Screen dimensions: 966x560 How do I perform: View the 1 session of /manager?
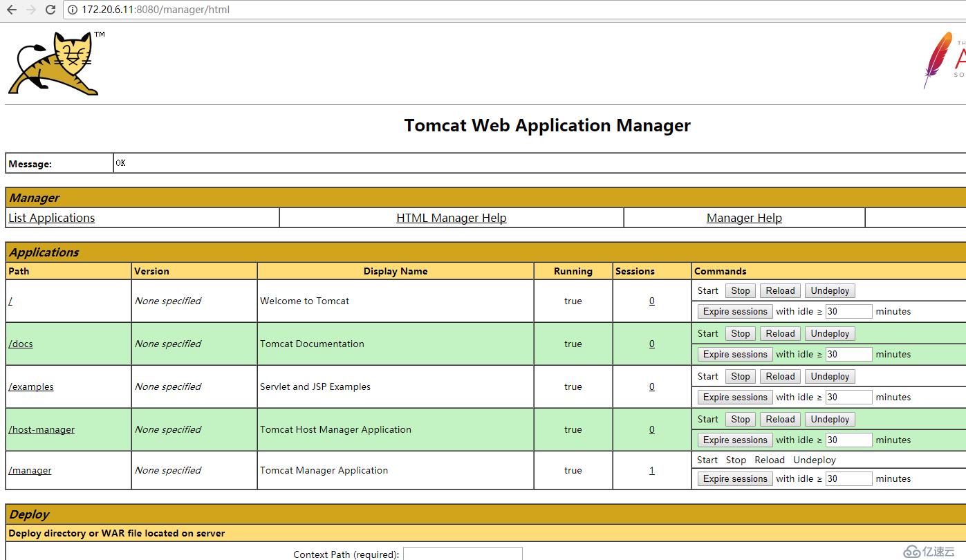pyautogui.click(x=652, y=470)
